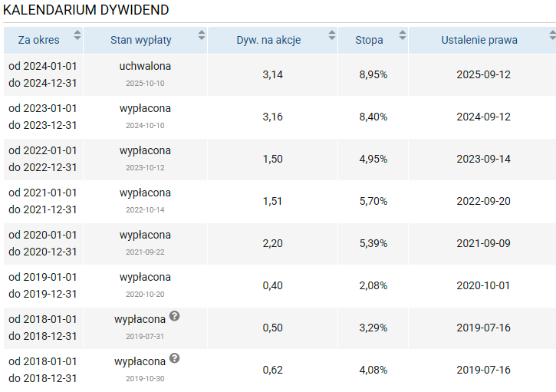Click the 2021-01-01 to 2021-12-31 period cell

[43, 201]
